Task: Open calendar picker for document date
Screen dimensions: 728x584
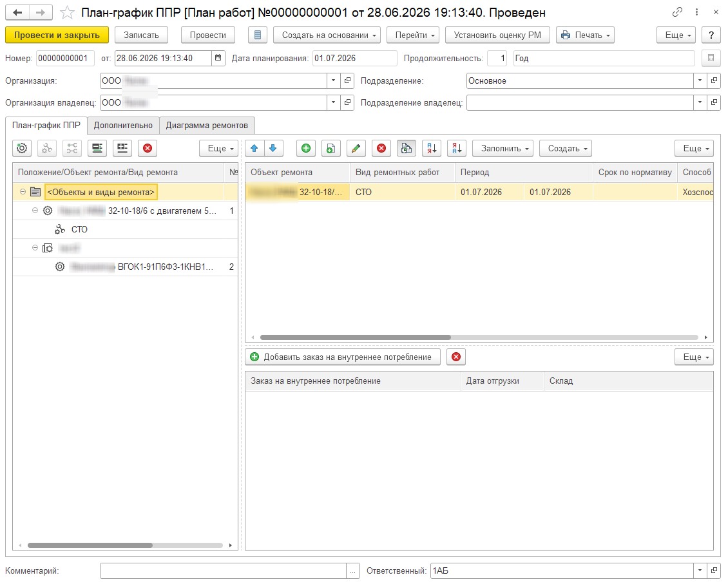Action: click(x=218, y=58)
